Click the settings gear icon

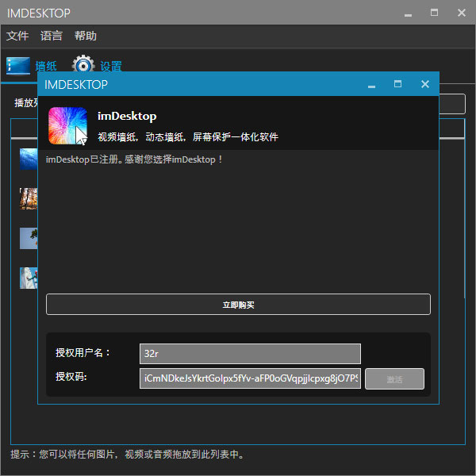83,63
